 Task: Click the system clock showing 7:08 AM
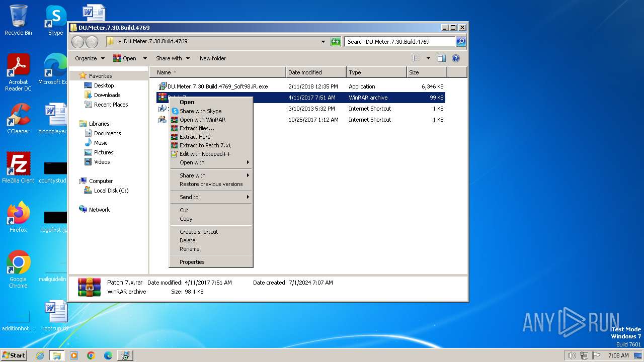pos(618,355)
